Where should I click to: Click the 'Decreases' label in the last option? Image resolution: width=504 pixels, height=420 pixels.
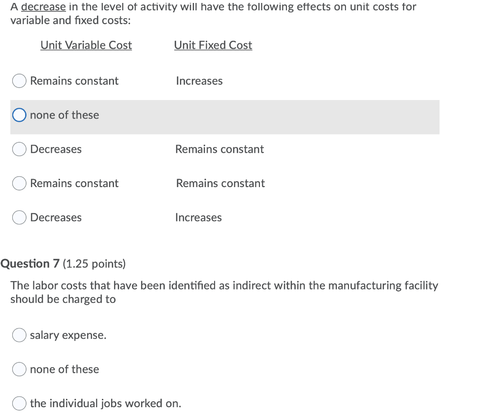pos(55,217)
